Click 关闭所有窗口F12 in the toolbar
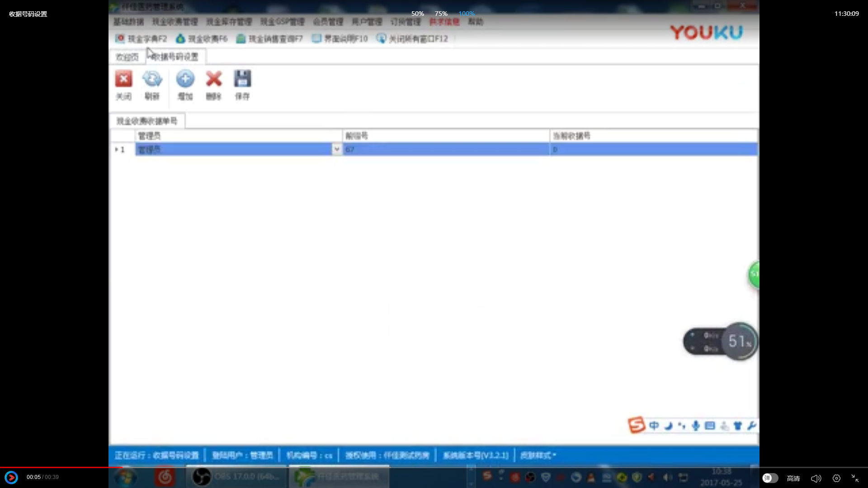The image size is (868, 488). tap(412, 39)
